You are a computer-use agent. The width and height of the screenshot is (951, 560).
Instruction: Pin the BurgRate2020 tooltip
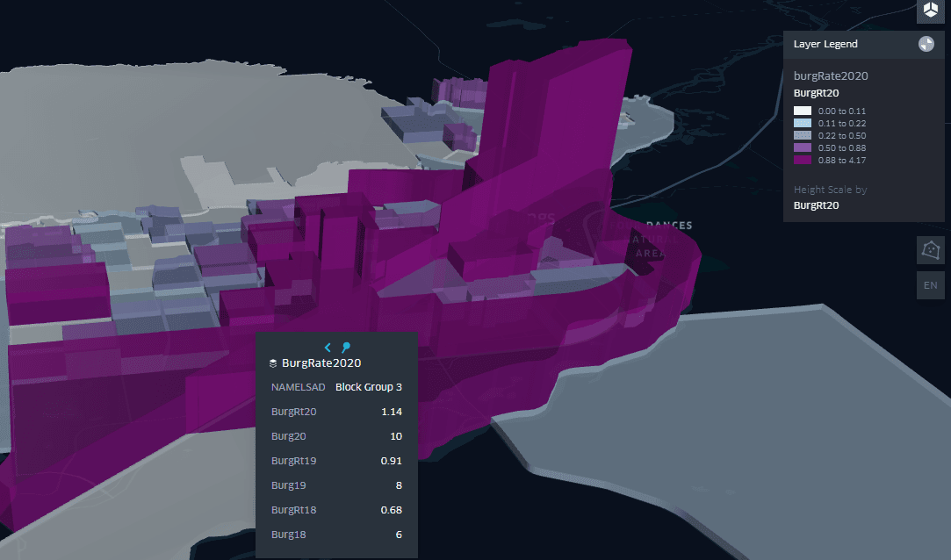coord(346,347)
